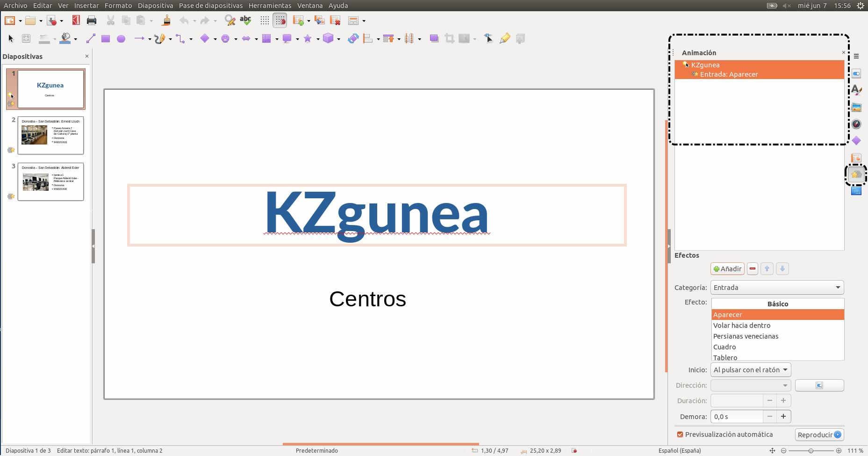Open the sidebar Slide Transition icon
Screen dimensions: 868x456
856,158
